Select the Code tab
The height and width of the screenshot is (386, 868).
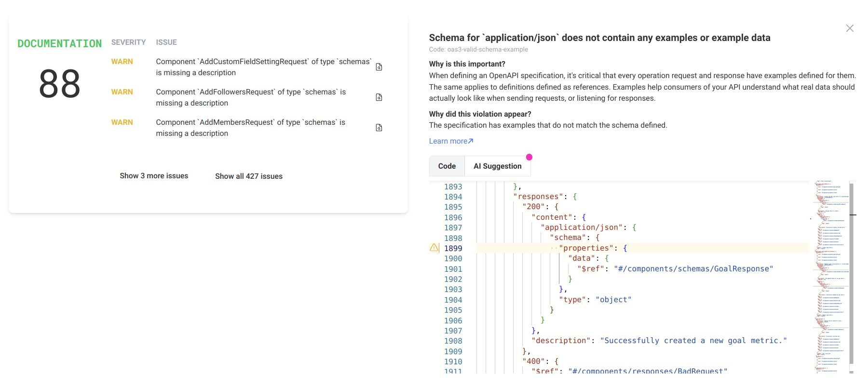tap(447, 166)
